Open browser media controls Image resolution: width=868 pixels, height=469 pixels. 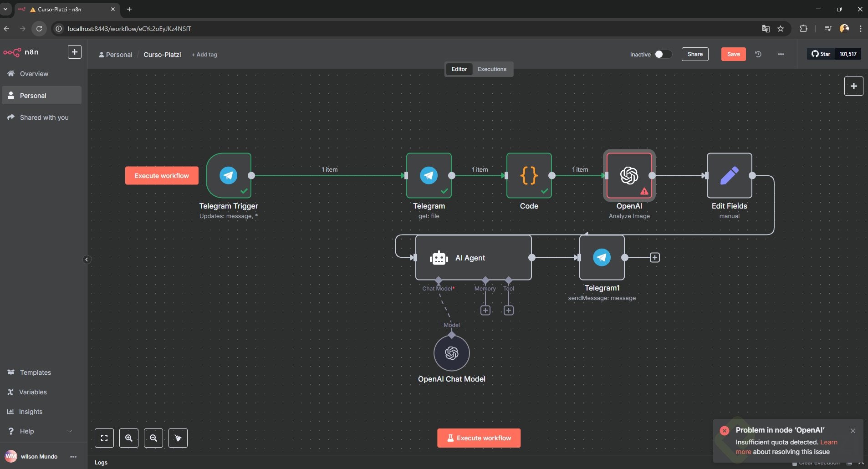[x=828, y=29]
